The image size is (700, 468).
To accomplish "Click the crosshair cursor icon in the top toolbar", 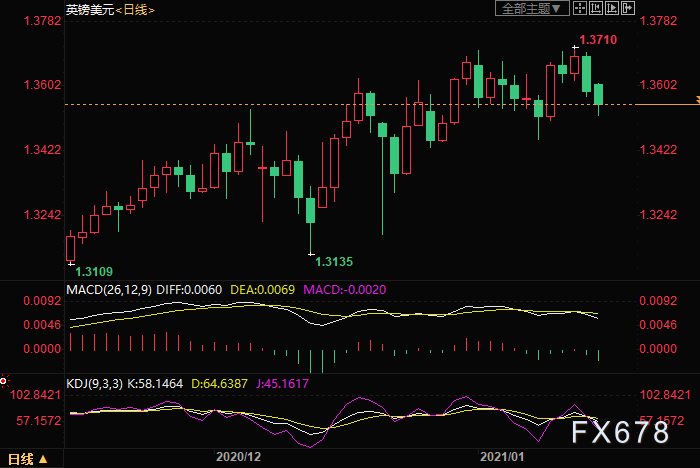I will pos(580,8).
